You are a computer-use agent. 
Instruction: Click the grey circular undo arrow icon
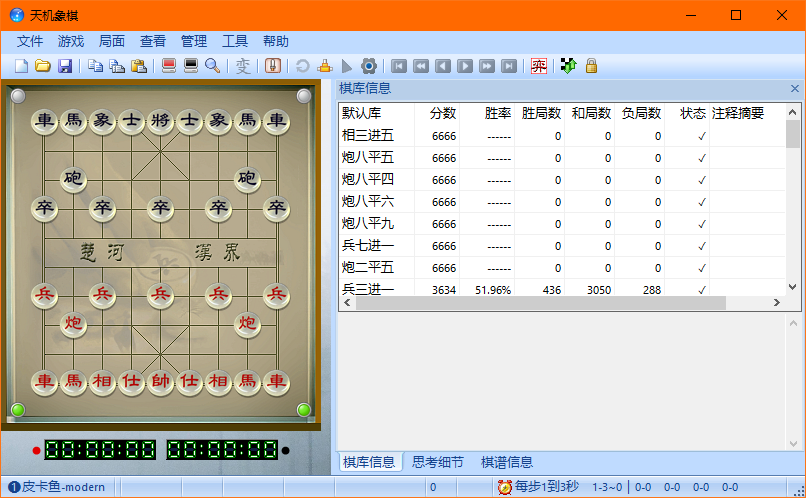pos(302,66)
